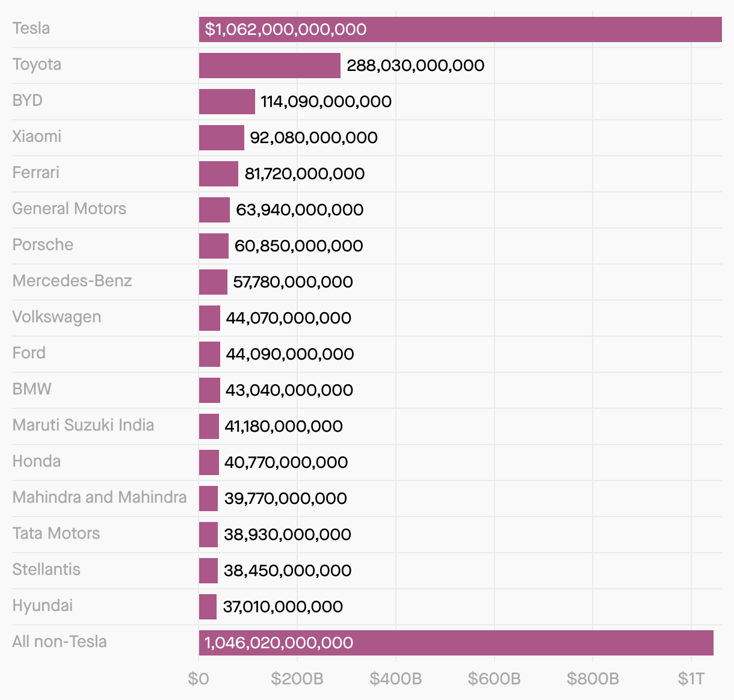The width and height of the screenshot is (734, 700).
Task: Click the $1T axis tick label
Action: 691,679
